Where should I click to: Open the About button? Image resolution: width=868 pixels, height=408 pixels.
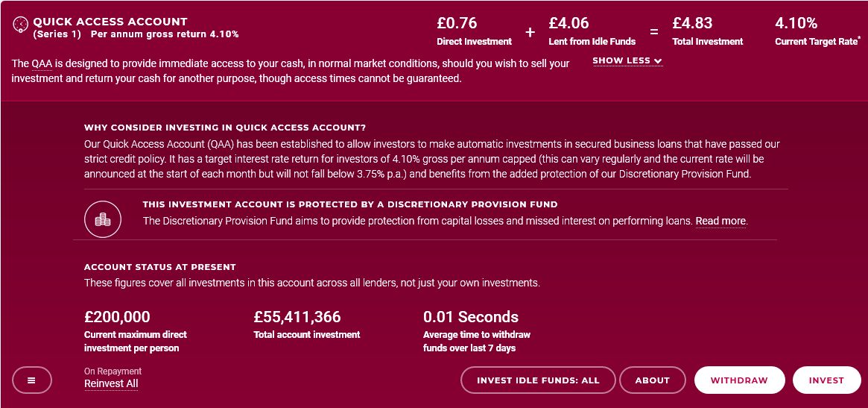(x=652, y=380)
